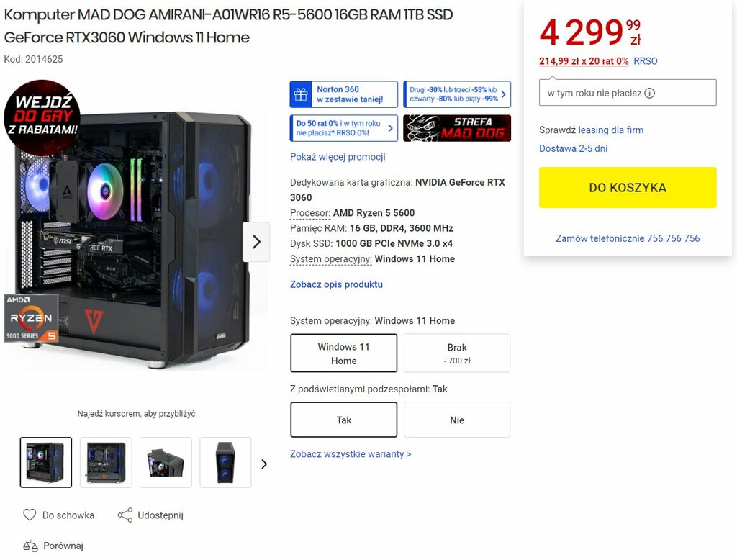The image size is (737, 560).
Task: Select 'Tak' for backlit components
Action: coord(343,420)
